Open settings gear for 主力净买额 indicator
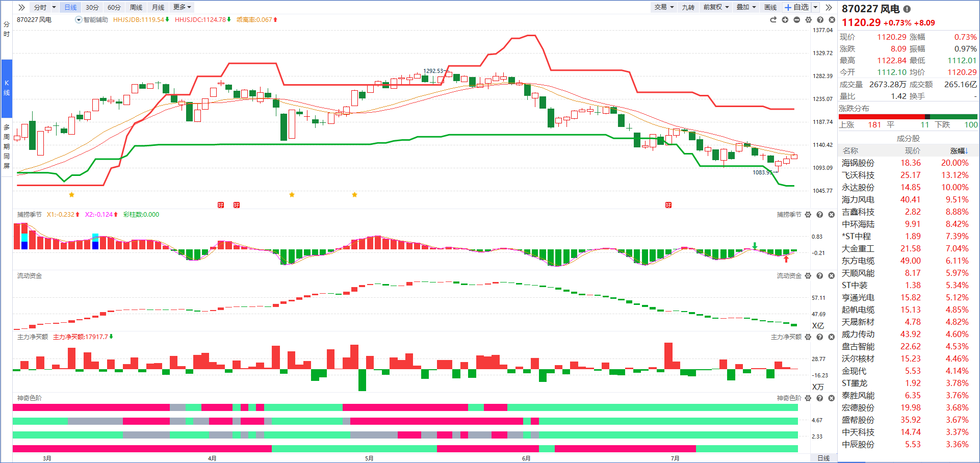This screenshot has height=463, width=980. [808, 337]
